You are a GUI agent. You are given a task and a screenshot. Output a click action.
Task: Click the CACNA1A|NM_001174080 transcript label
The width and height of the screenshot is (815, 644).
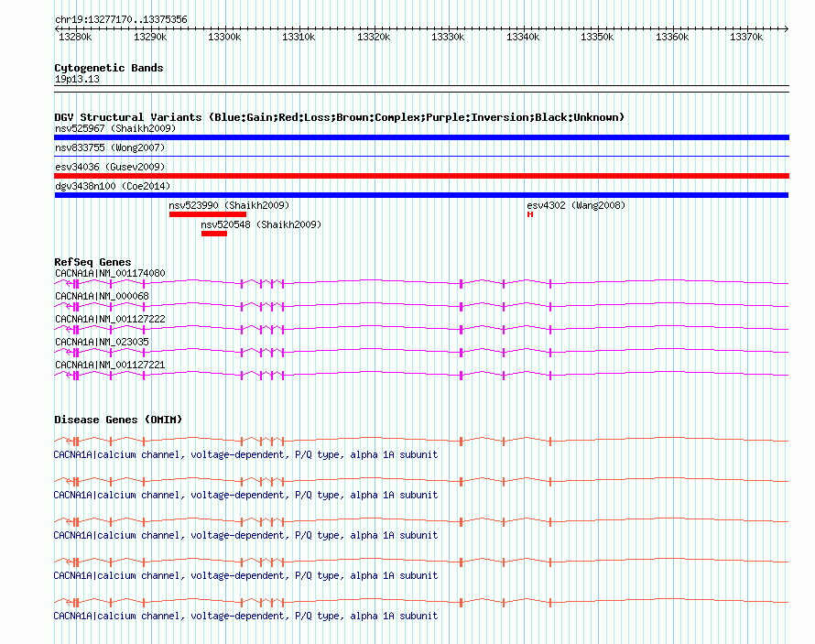(x=110, y=273)
